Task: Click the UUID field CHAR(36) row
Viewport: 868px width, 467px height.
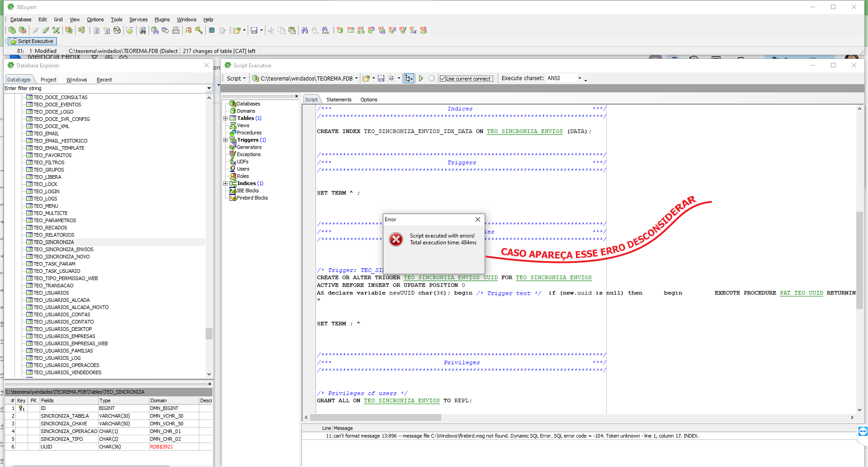Action: pyautogui.click(x=108, y=447)
